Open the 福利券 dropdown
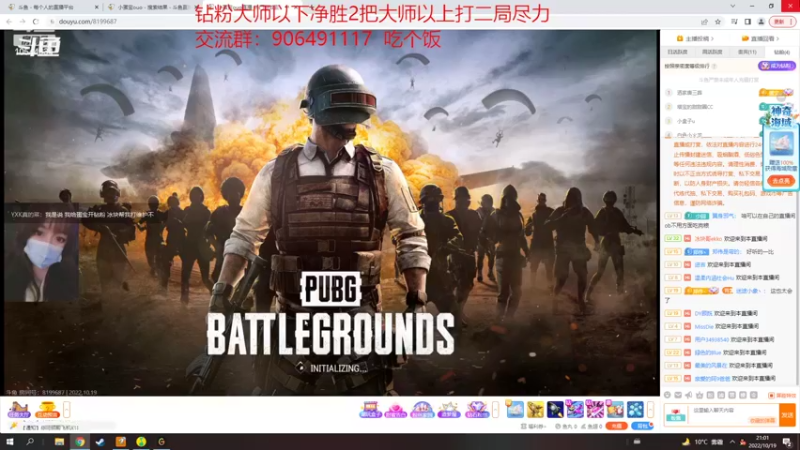The height and width of the screenshot is (450, 800). [x=533, y=427]
